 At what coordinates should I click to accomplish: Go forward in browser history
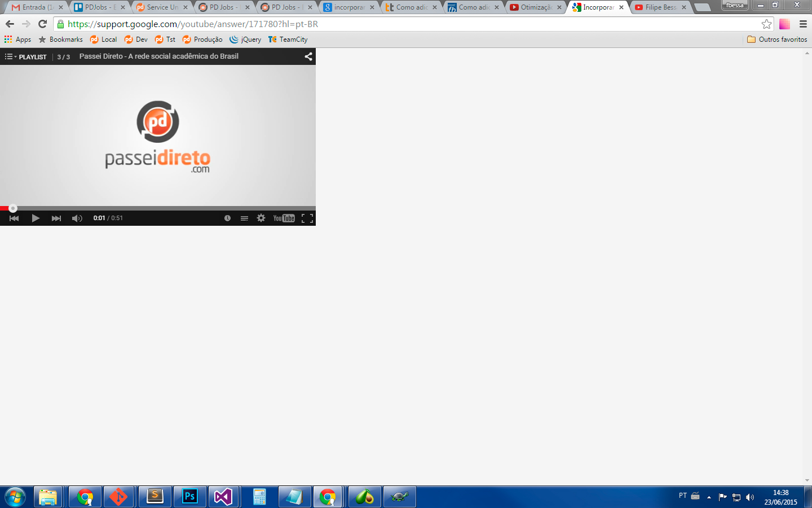[26, 24]
